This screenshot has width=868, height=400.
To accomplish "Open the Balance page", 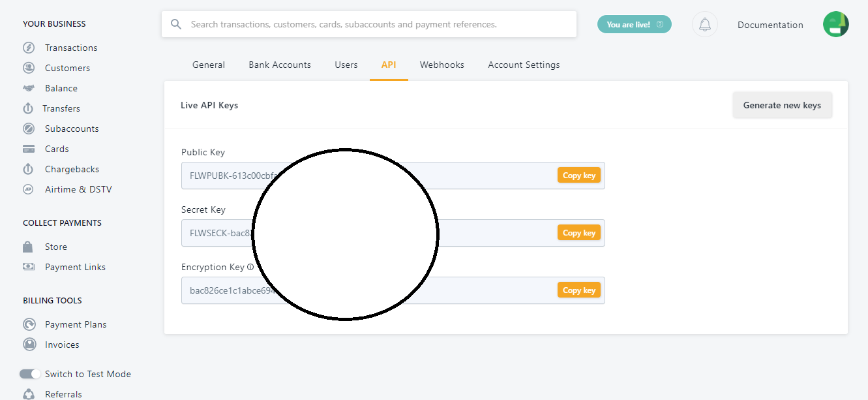I will [x=61, y=88].
